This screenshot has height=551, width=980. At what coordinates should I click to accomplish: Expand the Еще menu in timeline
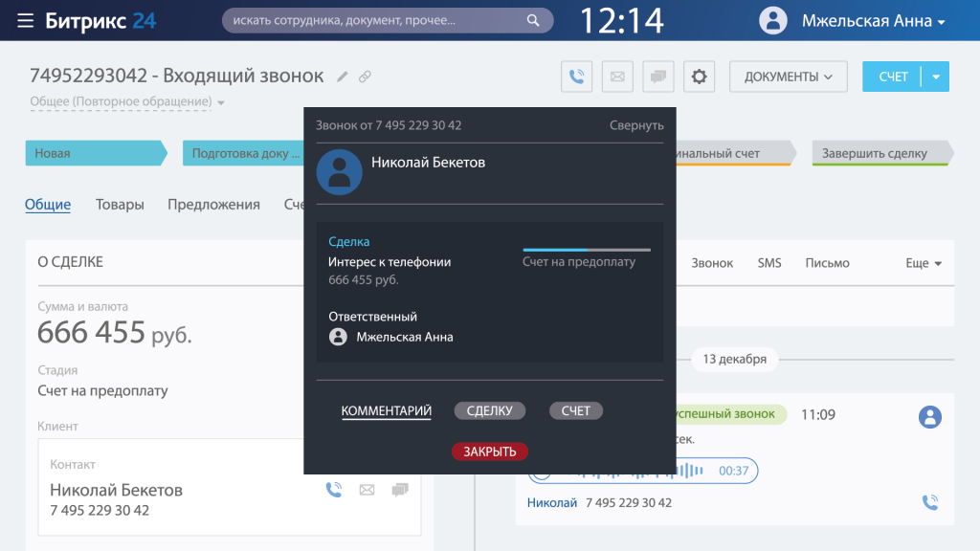924,263
